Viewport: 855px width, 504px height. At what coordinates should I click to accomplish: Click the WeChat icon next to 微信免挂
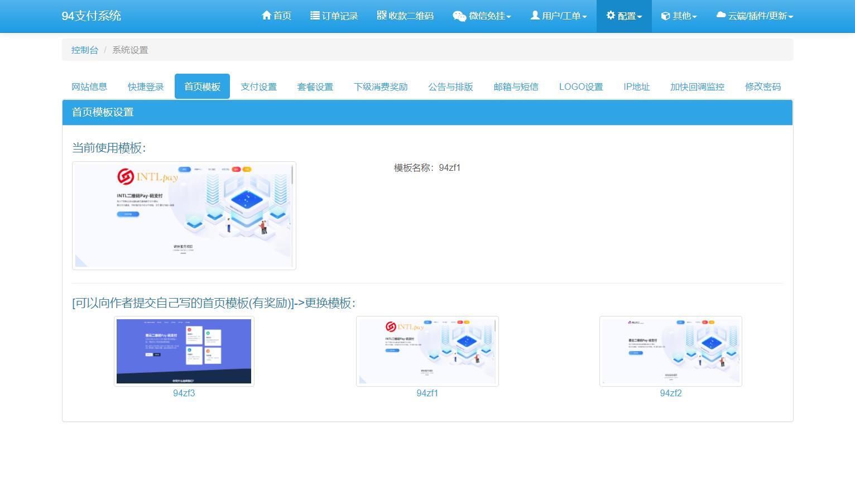pyautogui.click(x=459, y=16)
